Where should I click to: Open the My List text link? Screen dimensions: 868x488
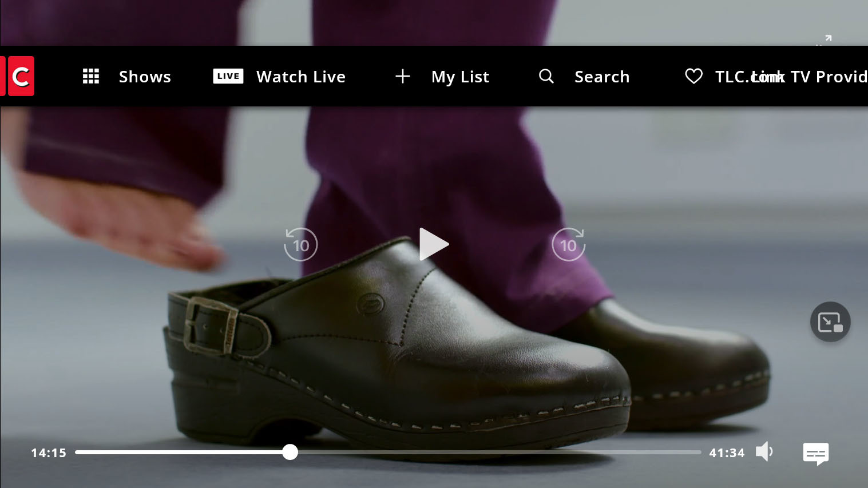pos(460,77)
